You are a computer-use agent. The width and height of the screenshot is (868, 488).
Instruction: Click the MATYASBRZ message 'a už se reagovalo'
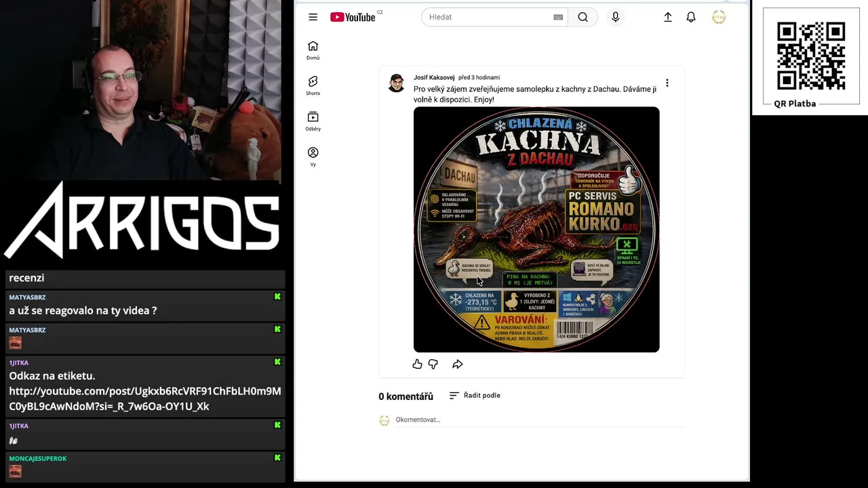(x=83, y=310)
